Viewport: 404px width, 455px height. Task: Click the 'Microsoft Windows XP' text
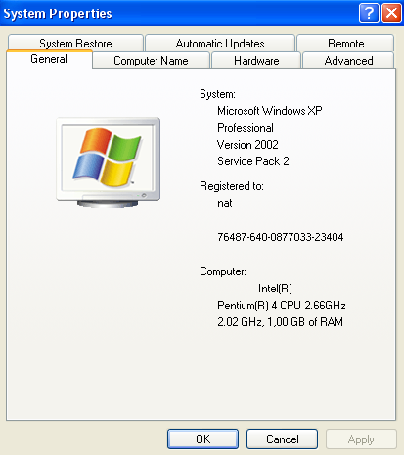[x=270, y=111]
